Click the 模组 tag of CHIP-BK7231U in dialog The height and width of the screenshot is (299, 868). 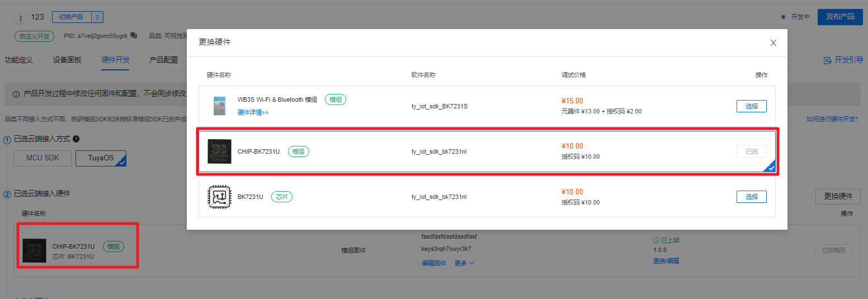point(299,151)
